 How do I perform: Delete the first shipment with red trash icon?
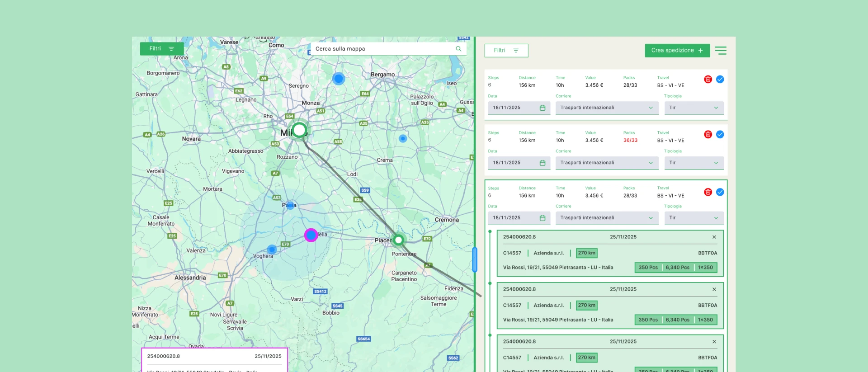click(708, 80)
